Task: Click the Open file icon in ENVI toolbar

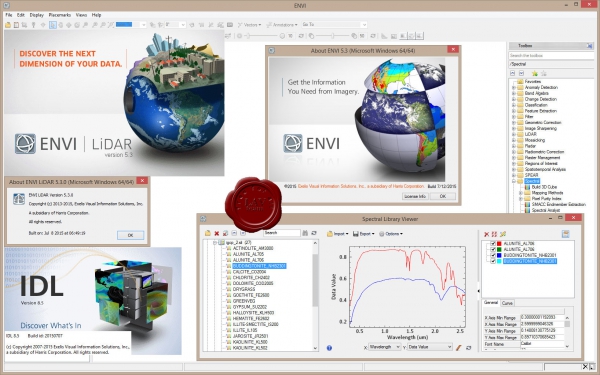Action: click(8, 25)
